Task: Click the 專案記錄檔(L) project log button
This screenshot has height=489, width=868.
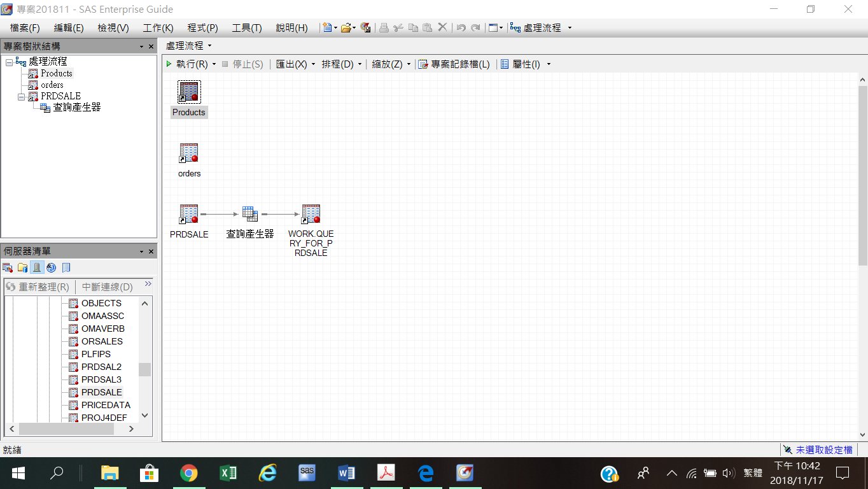Action: click(x=454, y=64)
